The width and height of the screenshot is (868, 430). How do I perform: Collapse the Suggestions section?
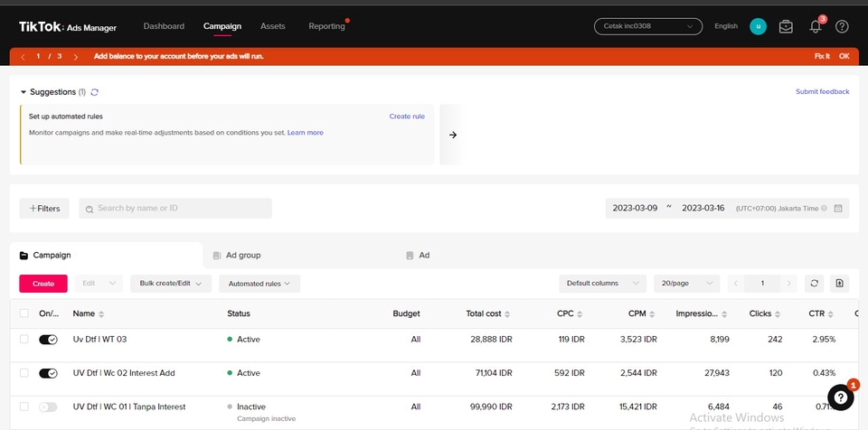coord(24,92)
